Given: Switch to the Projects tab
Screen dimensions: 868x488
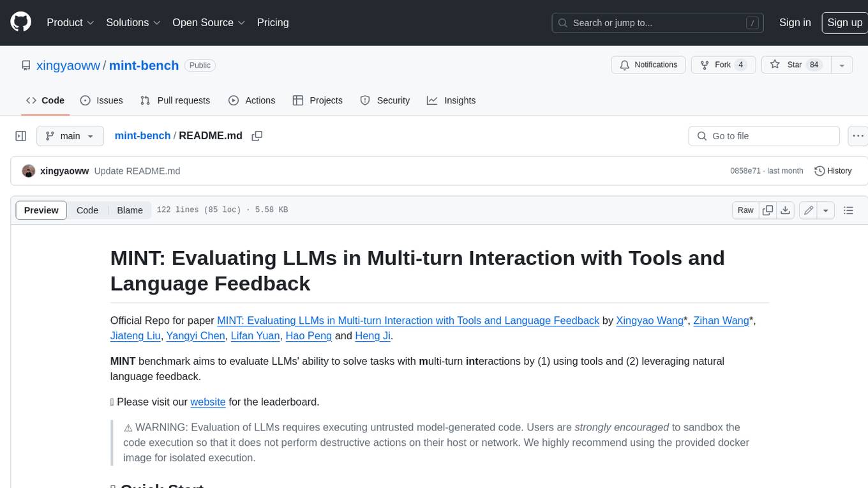Looking at the screenshot, I should pos(318,100).
